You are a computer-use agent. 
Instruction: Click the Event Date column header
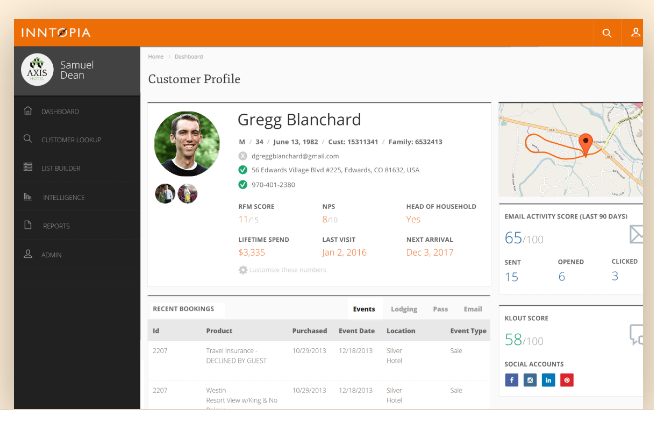[357, 331]
